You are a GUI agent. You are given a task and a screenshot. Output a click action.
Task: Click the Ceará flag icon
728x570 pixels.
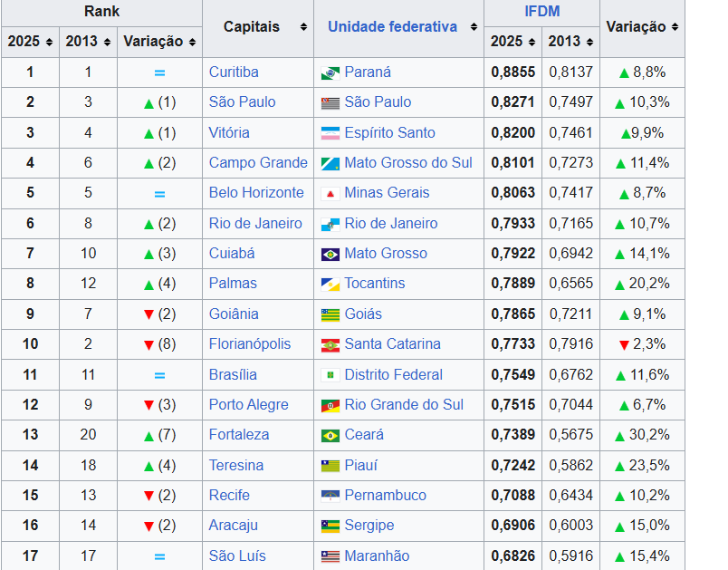click(330, 435)
